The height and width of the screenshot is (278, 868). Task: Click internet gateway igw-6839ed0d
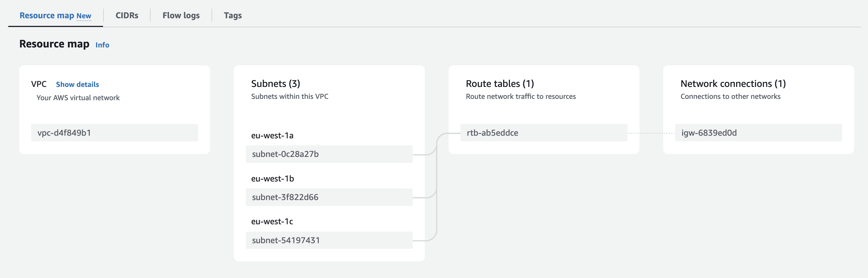758,133
